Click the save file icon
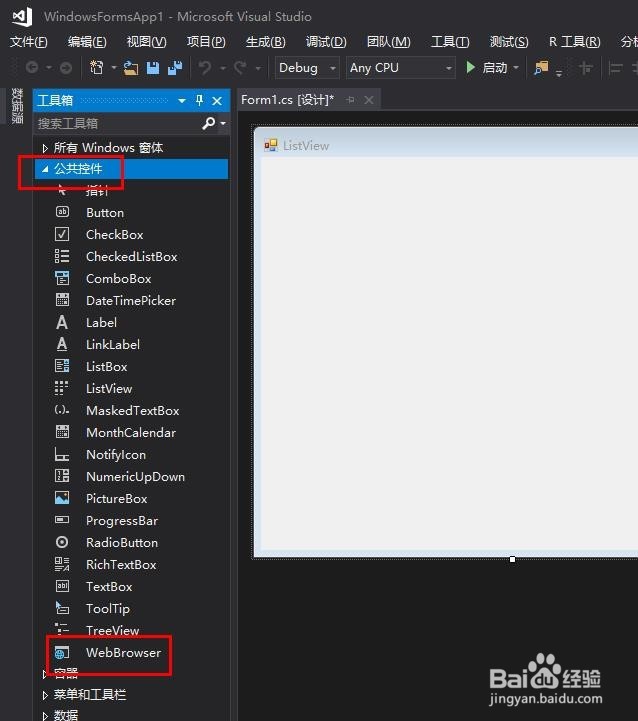The image size is (638, 721). (x=153, y=68)
